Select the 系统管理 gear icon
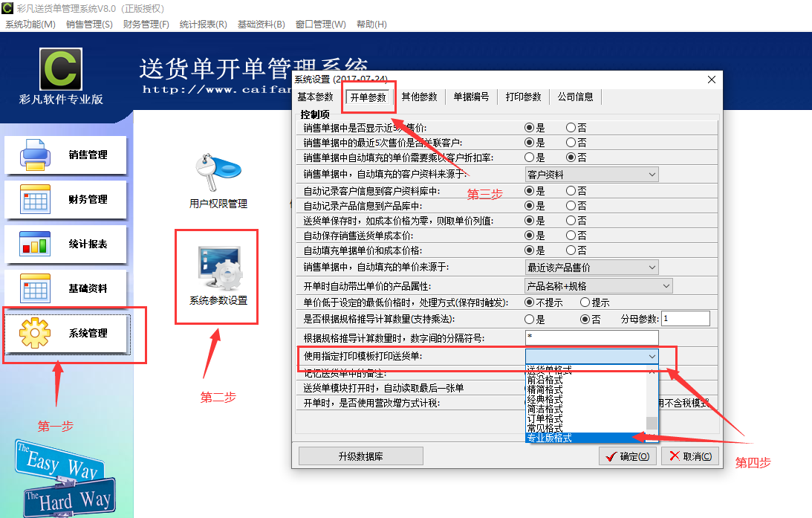This screenshot has height=518, width=812. tap(35, 333)
